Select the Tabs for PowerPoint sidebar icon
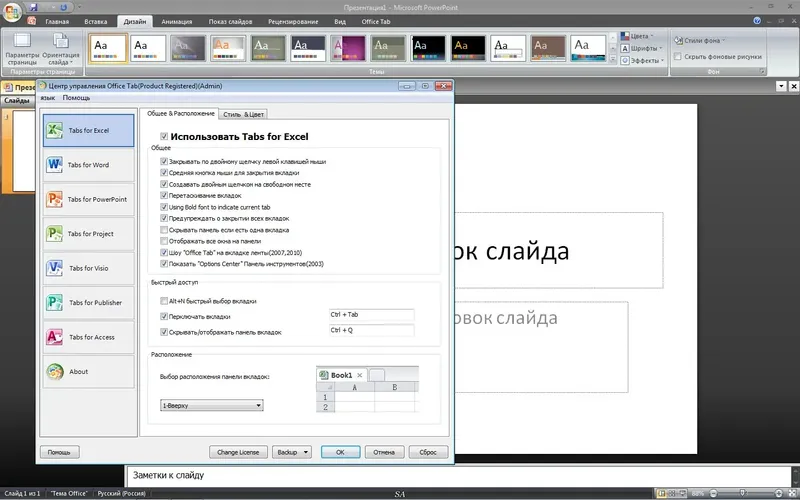This screenshot has height=500, width=800. [54, 199]
